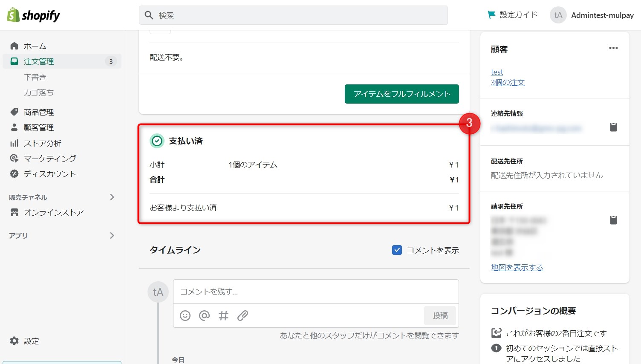
Task: Attach a file using the paperclip icon
Action: (243, 315)
